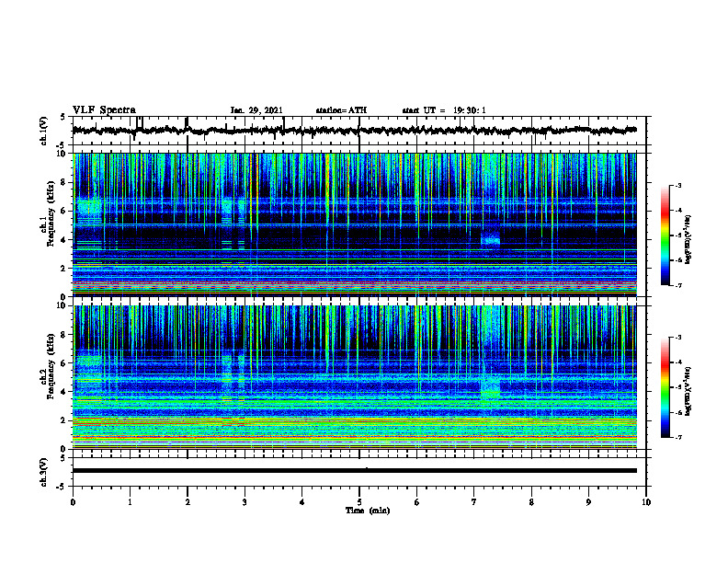
Task: Click the ch.1 colorbar log(PSD) unit label
Action: pos(688,240)
